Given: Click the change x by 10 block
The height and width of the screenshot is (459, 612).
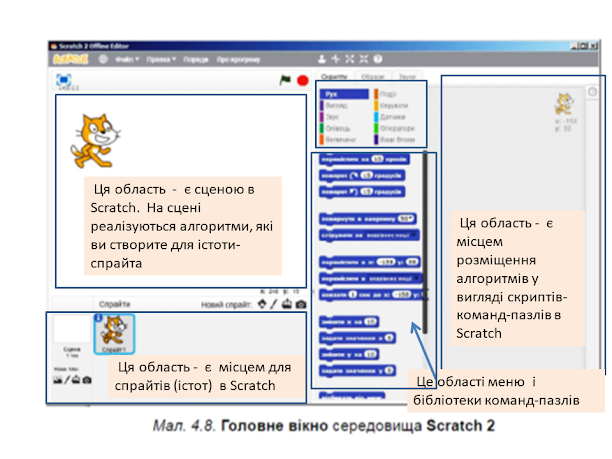Looking at the screenshot, I should pos(349,322).
